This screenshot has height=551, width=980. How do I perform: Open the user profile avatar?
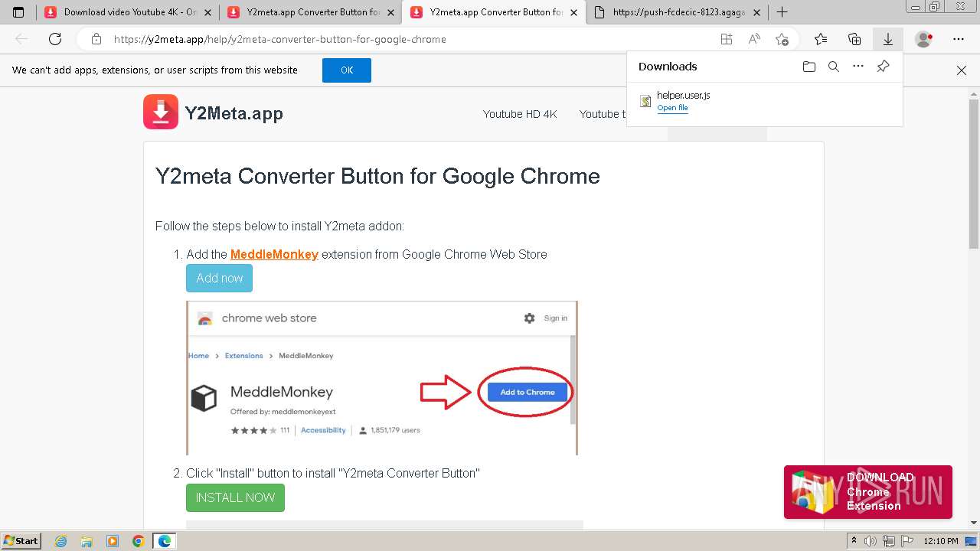pos(924,39)
